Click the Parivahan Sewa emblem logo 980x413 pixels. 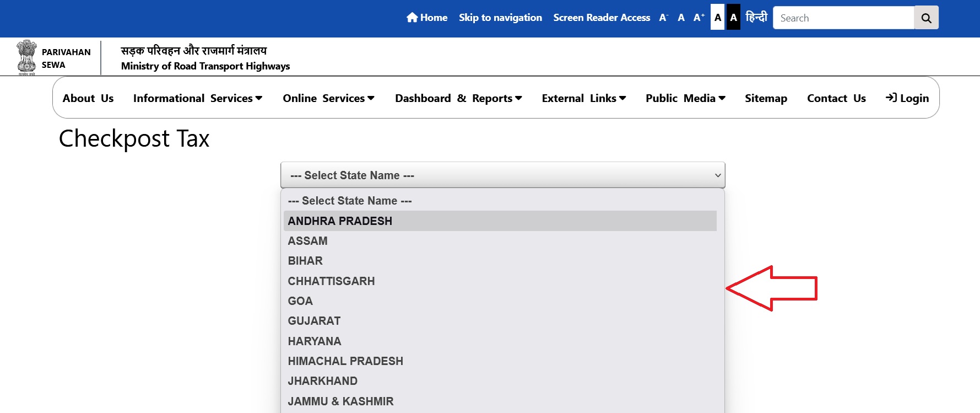26,57
